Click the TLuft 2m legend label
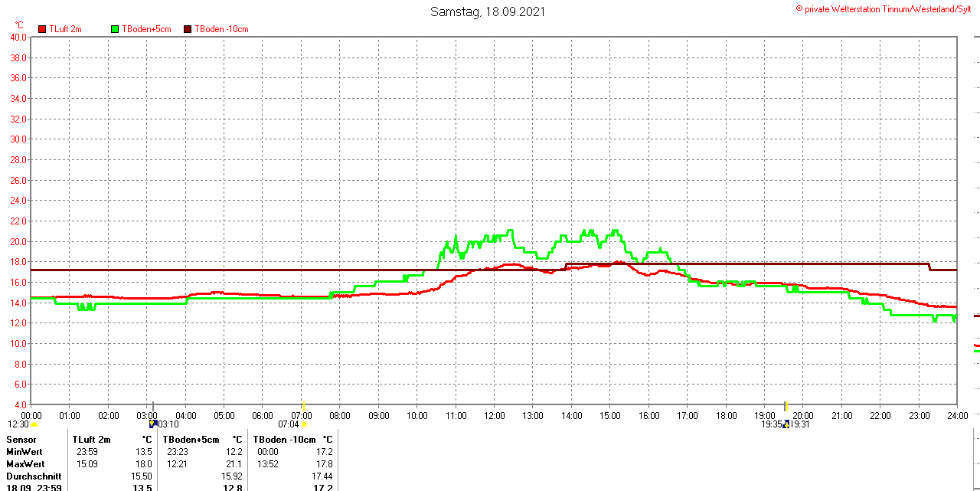Screen dimensions: 980x491 (x=65, y=29)
